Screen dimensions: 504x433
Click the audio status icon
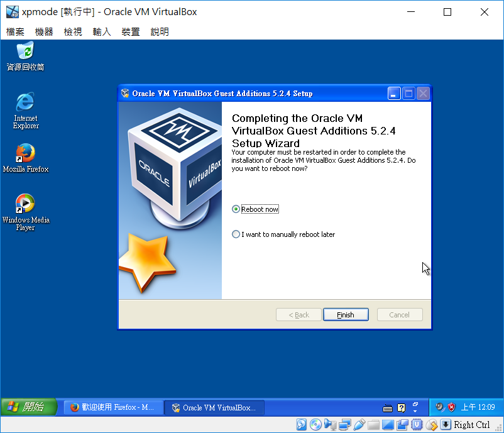click(x=330, y=424)
